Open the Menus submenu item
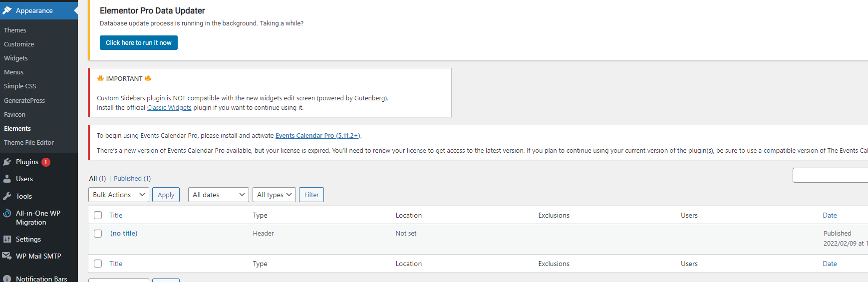The height and width of the screenshot is (282, 868). pyautogui.click(x=13, y=72)
